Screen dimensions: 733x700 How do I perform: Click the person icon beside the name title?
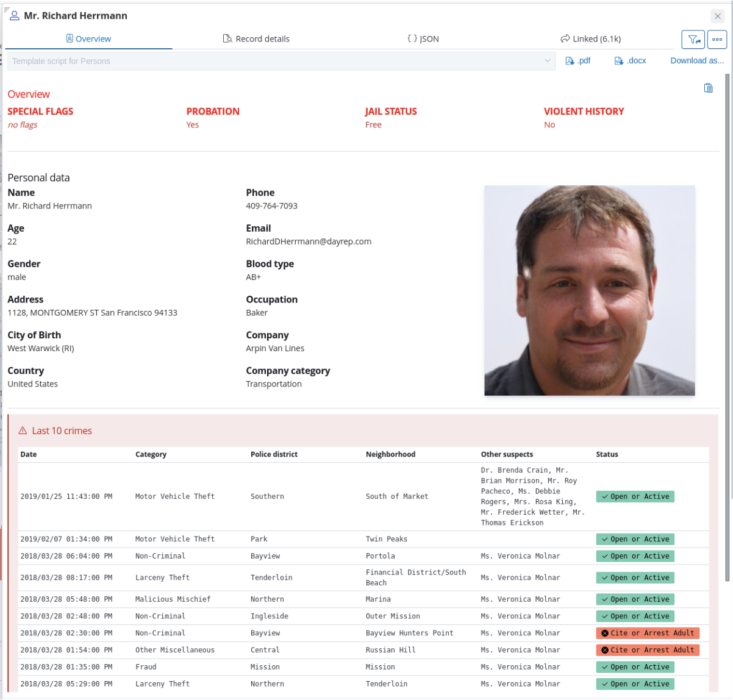point(15,16)
